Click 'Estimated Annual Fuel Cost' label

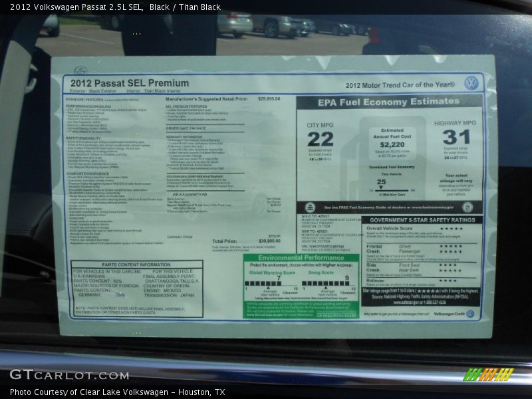(x=392, y=134)
